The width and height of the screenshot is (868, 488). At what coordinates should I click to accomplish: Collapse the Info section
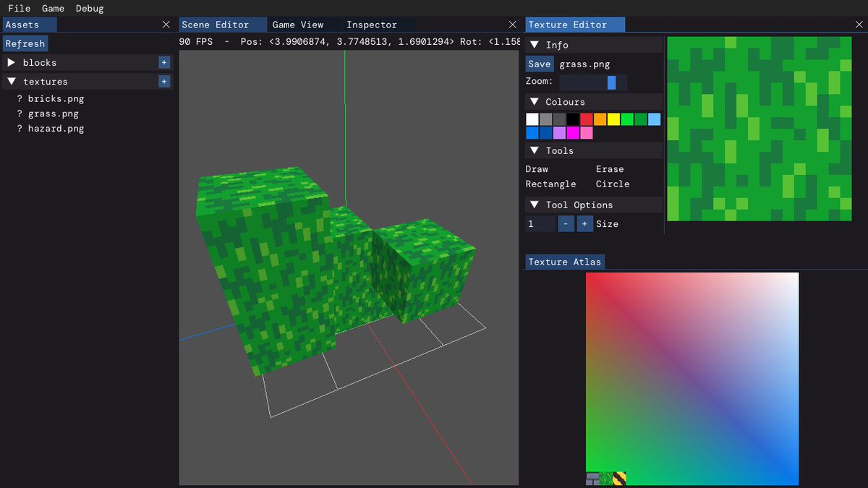pyautogui.click(x=535, y=45)
